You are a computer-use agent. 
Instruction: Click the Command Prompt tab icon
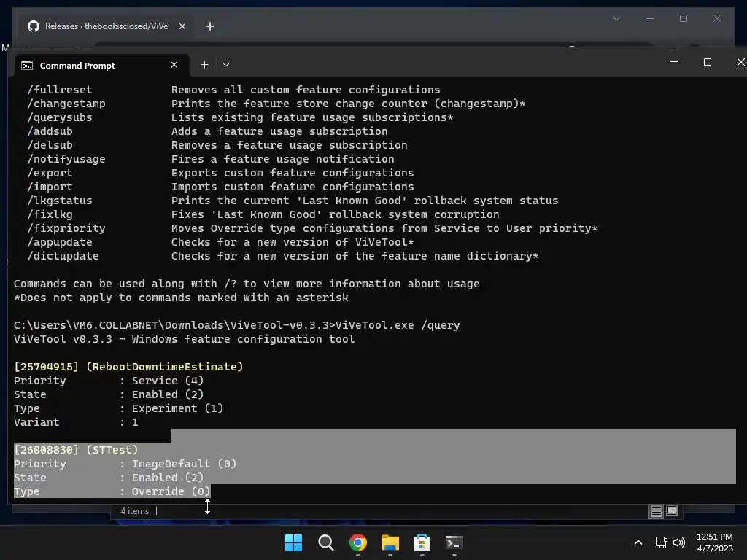coord(27,65)
